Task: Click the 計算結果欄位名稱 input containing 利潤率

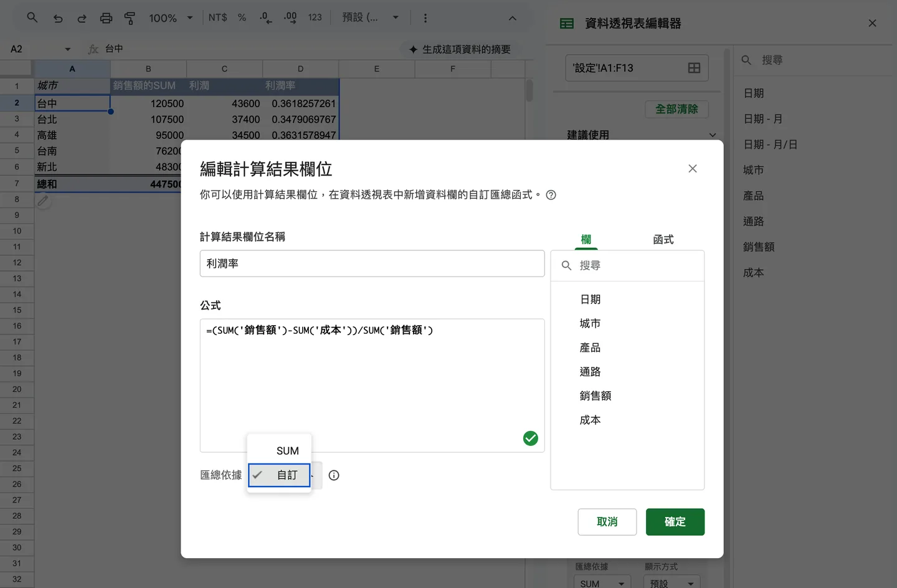Action: [x=372, y=263]
